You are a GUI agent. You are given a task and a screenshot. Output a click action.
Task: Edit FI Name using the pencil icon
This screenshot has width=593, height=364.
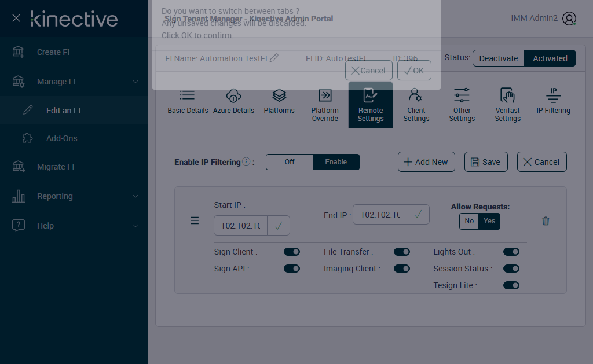(x=274, y=58)
